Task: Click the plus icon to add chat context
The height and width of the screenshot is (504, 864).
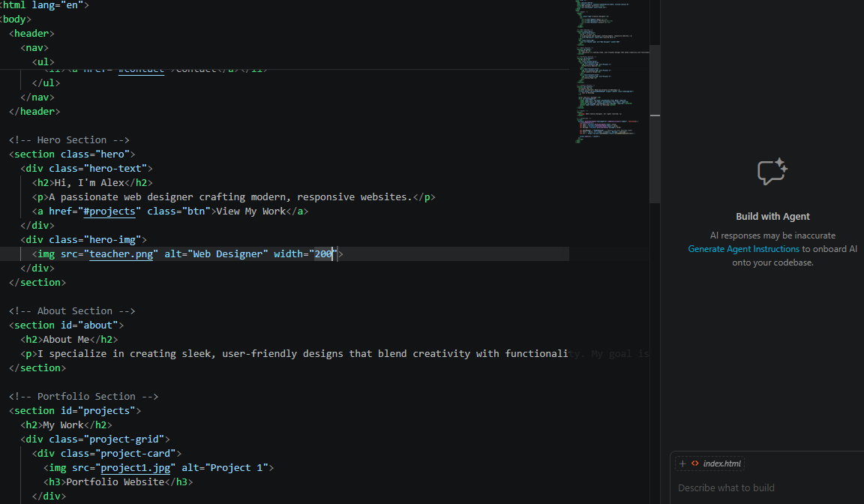Action: [682, 463]
